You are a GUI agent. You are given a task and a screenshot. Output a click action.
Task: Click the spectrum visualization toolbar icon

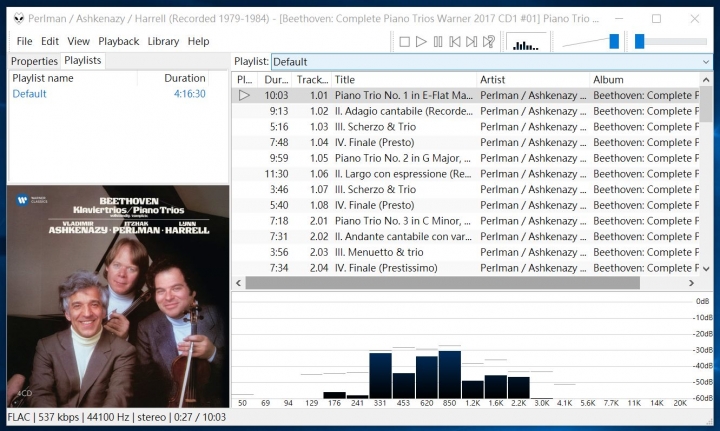point(526,42)
